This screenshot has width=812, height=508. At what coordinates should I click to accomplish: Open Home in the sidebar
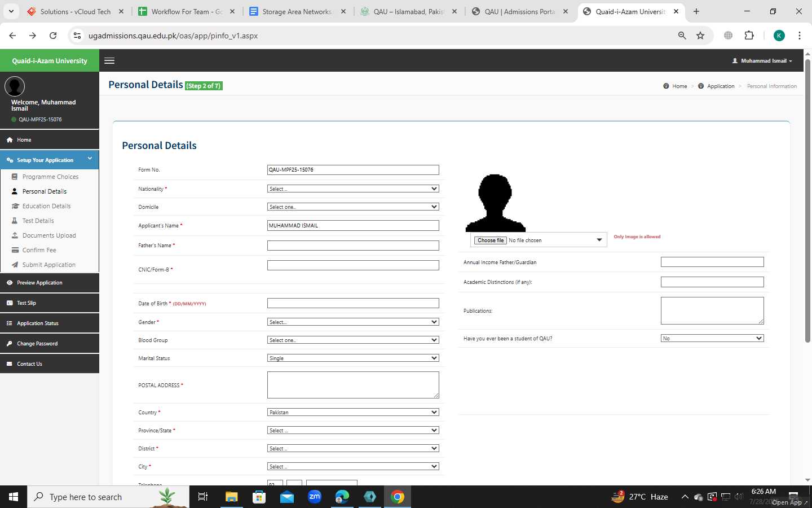[50, 139]
